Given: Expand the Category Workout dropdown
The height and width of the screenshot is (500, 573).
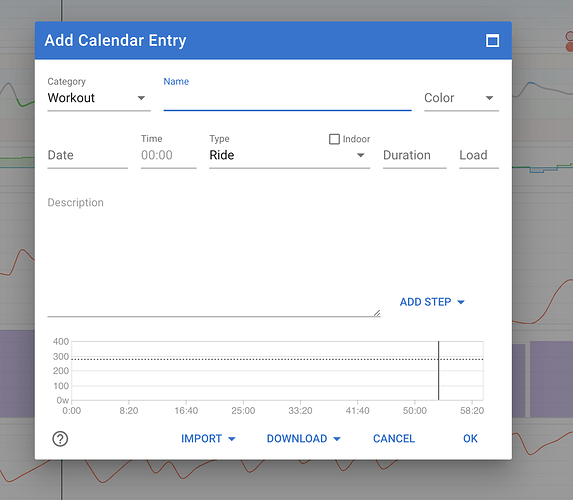Looking at the screenshot, I should (99, 98).
